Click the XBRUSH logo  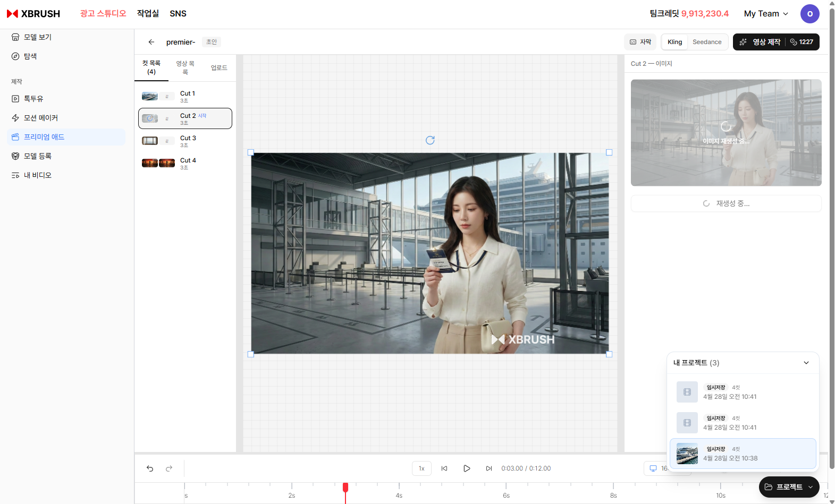33,14
